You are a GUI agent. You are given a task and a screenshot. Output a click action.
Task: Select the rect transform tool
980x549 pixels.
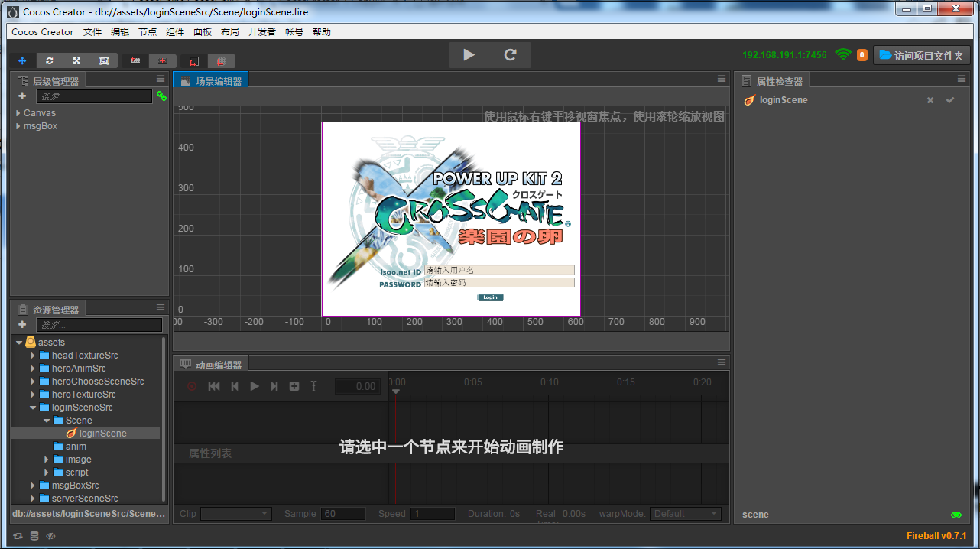coord(104,60)
